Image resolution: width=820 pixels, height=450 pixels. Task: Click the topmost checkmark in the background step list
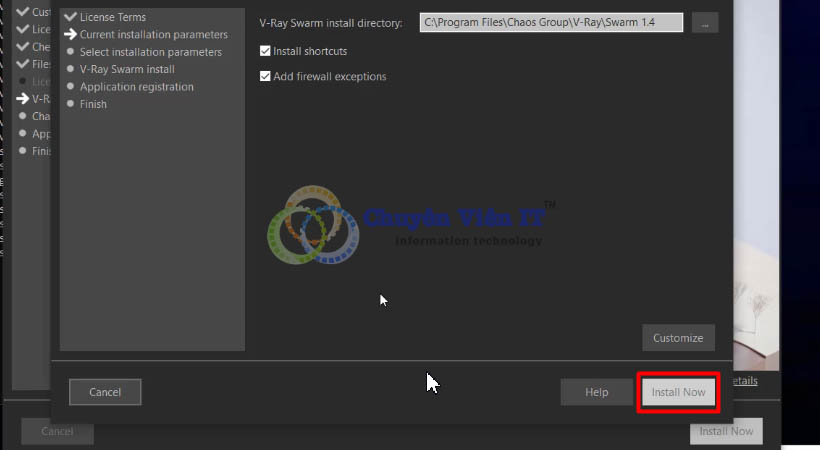(23, 12)
